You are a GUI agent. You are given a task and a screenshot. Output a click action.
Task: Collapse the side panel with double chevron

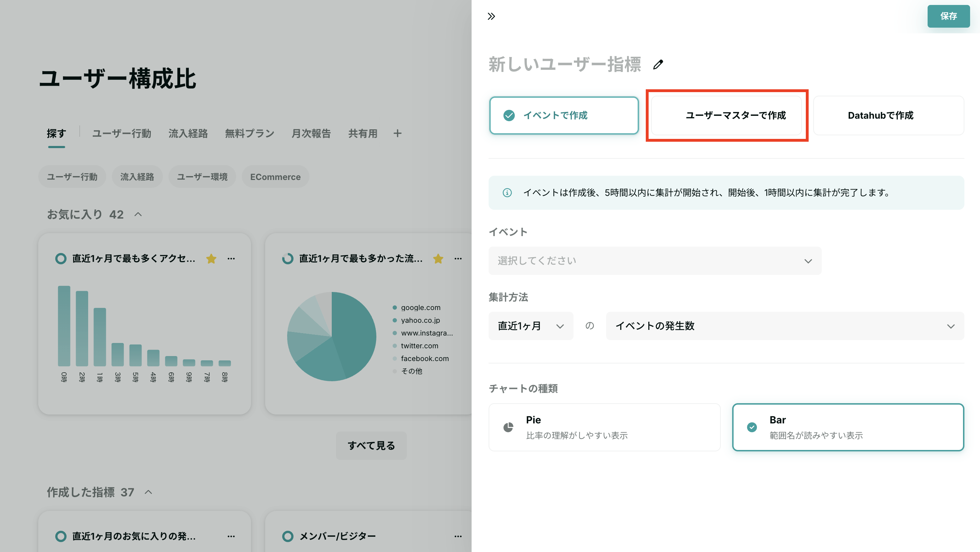491,16
